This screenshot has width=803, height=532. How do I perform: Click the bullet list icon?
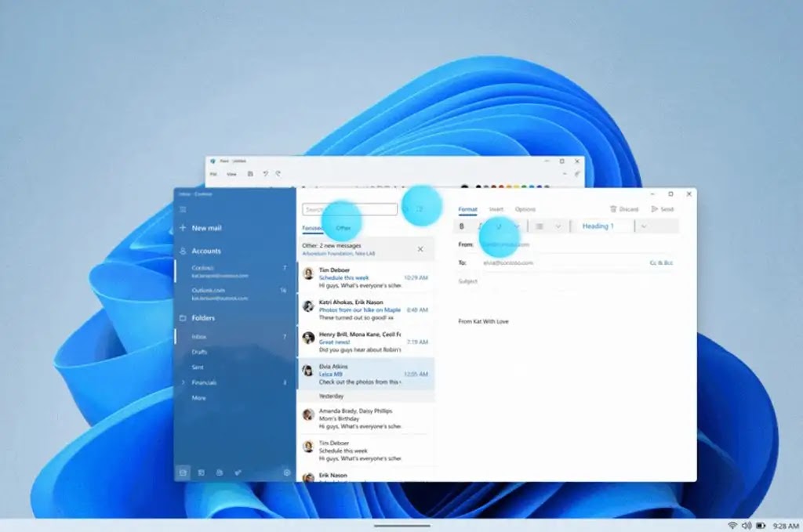point(540,226)
